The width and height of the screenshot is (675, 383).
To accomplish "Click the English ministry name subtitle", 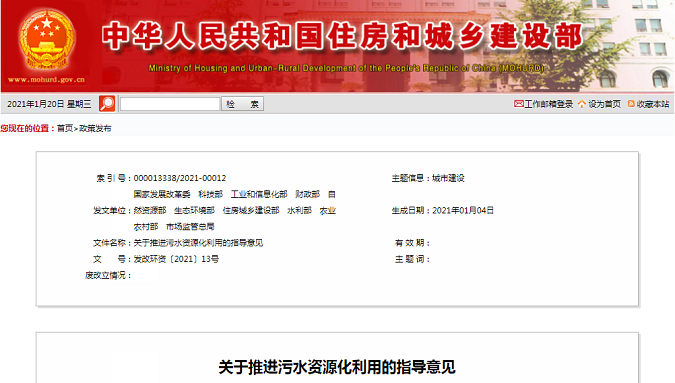I will click(346, 68).
